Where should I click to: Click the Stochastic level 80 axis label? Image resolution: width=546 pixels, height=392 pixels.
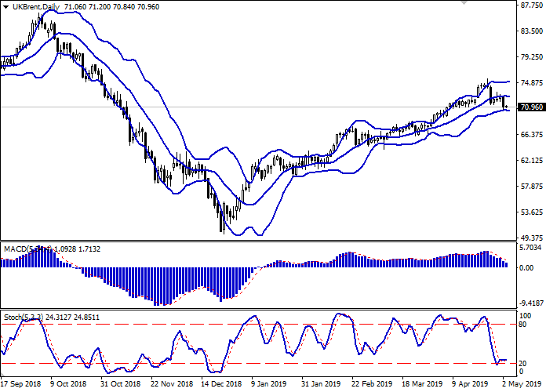(x=525, y=324)
